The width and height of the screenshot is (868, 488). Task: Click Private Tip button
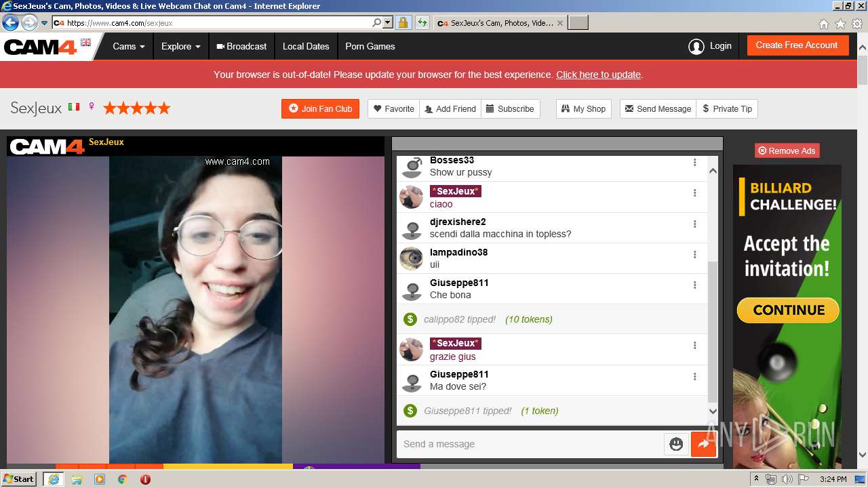click(727, 108)
